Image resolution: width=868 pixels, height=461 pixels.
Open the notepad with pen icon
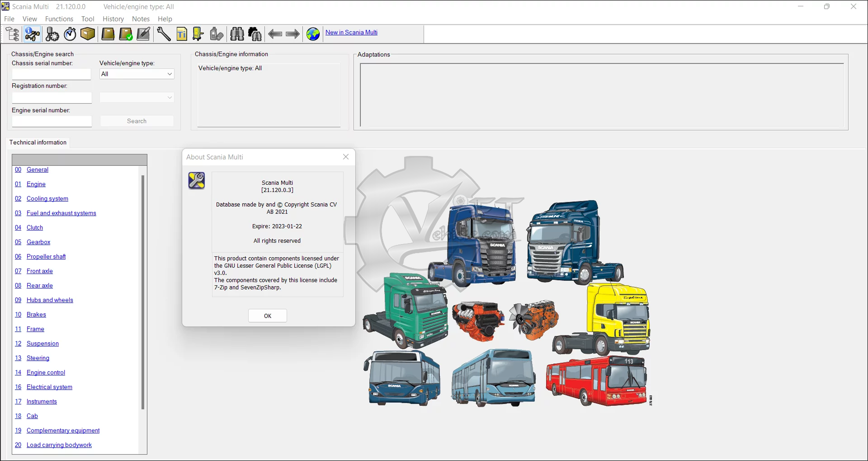pyautogui.click(x=143, y=34)
